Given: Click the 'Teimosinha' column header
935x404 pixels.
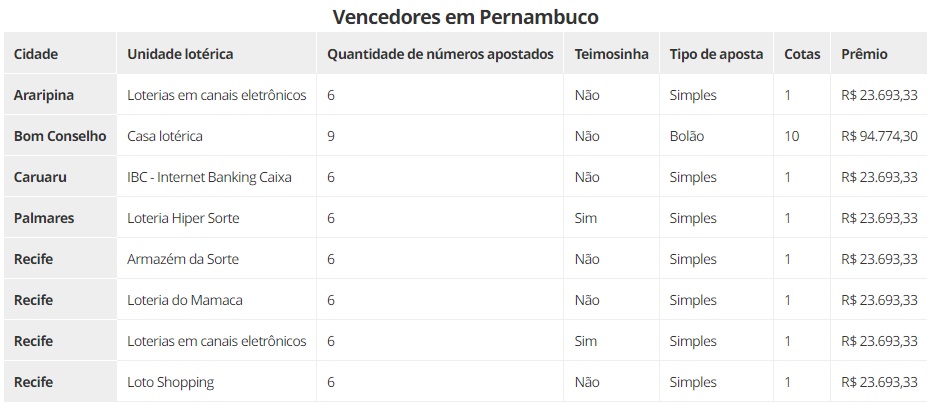Looking at the screenshot, I should coord(611,54).
